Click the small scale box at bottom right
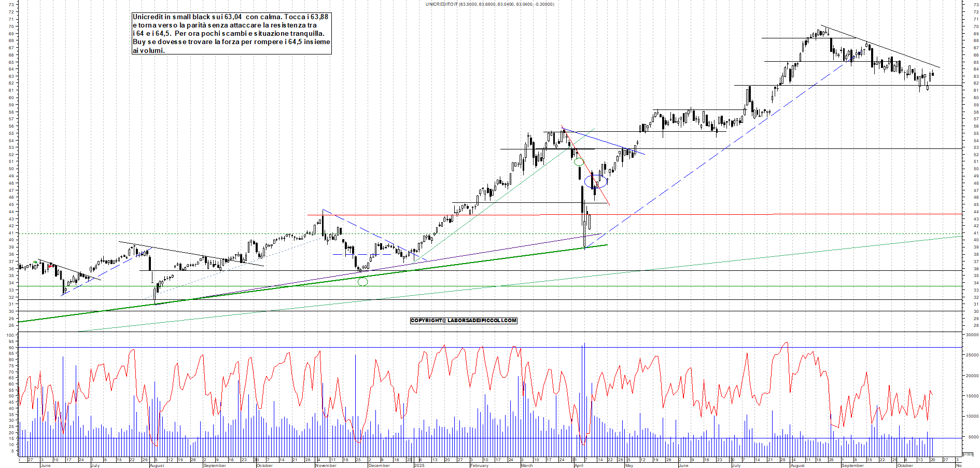Image resolution: width=980 pixels, height=468 pixels. coord(968,454)
